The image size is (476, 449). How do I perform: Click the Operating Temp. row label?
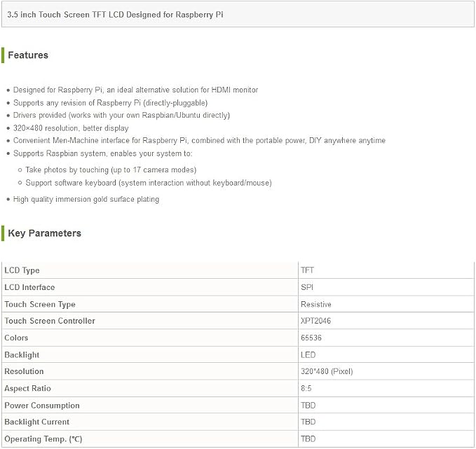pyautogui.click(x=43, y=439)
